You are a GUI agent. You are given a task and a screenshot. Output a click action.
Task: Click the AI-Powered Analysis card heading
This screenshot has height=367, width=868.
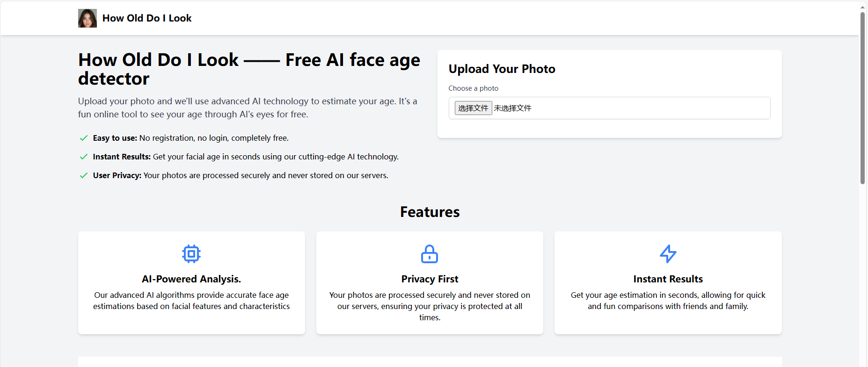pyautogui.click(x=191, y=279)
